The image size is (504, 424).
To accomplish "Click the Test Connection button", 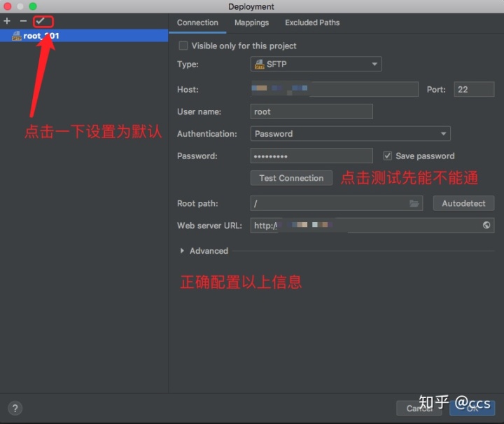I will pos(291,178).
